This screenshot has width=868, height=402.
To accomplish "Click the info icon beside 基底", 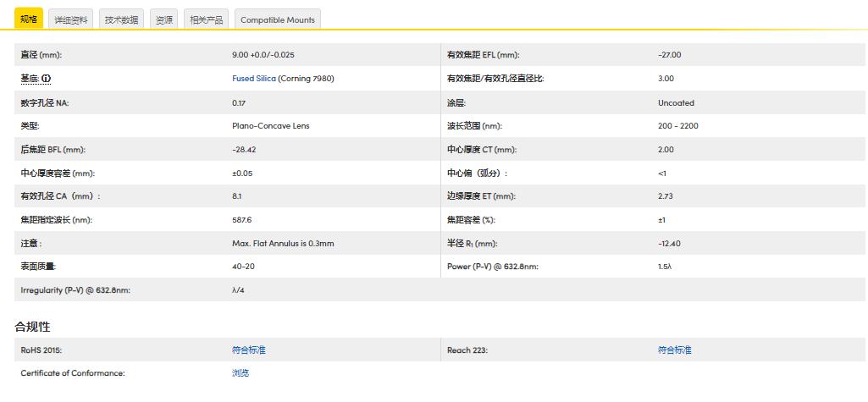I will coord(47,79).
